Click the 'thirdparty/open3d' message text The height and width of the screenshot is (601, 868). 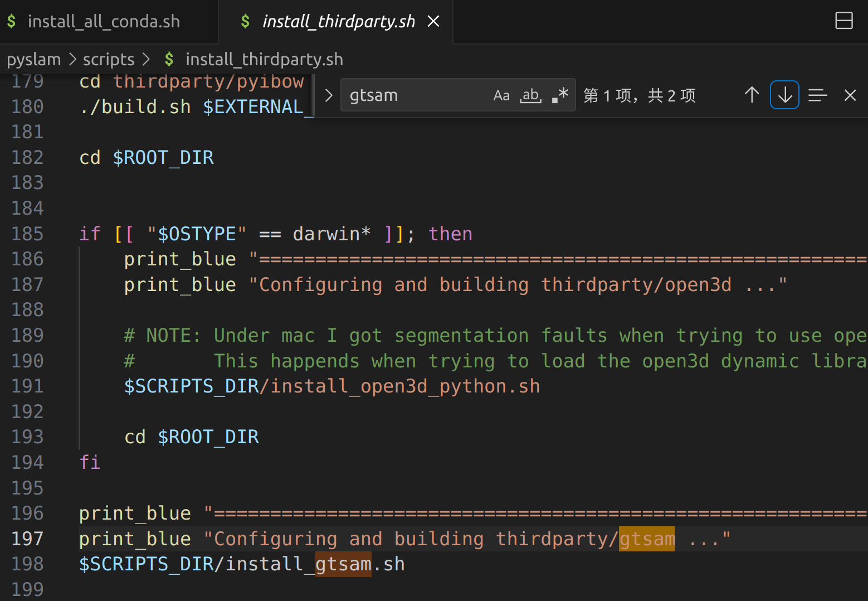point(636,285)
